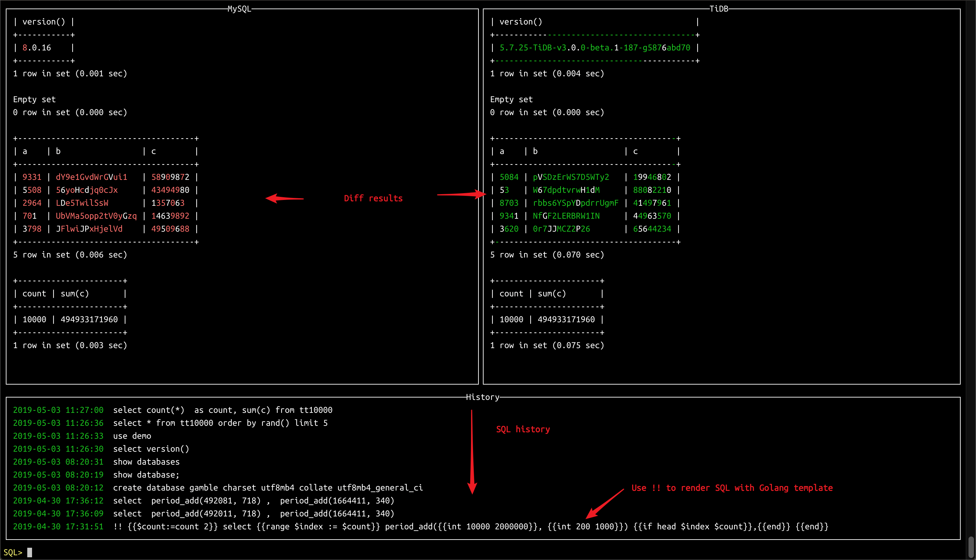Click the SQL> prompt input cursor

coord(30,552)
